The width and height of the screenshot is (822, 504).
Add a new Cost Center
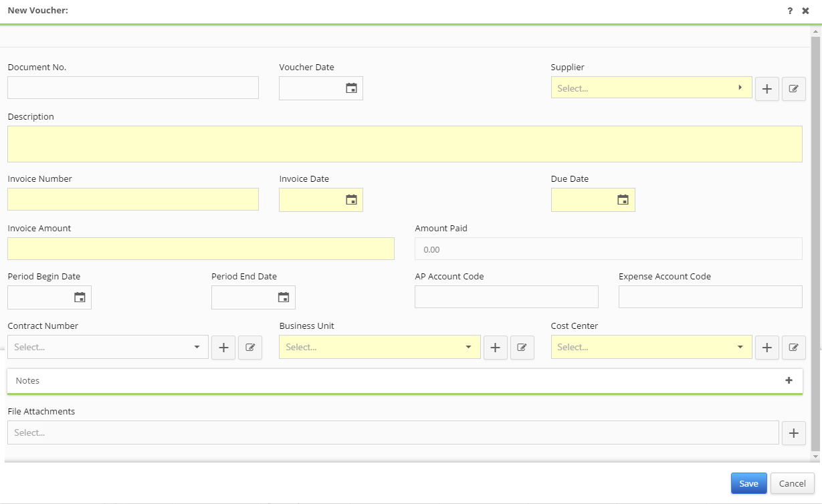(767, 348)
